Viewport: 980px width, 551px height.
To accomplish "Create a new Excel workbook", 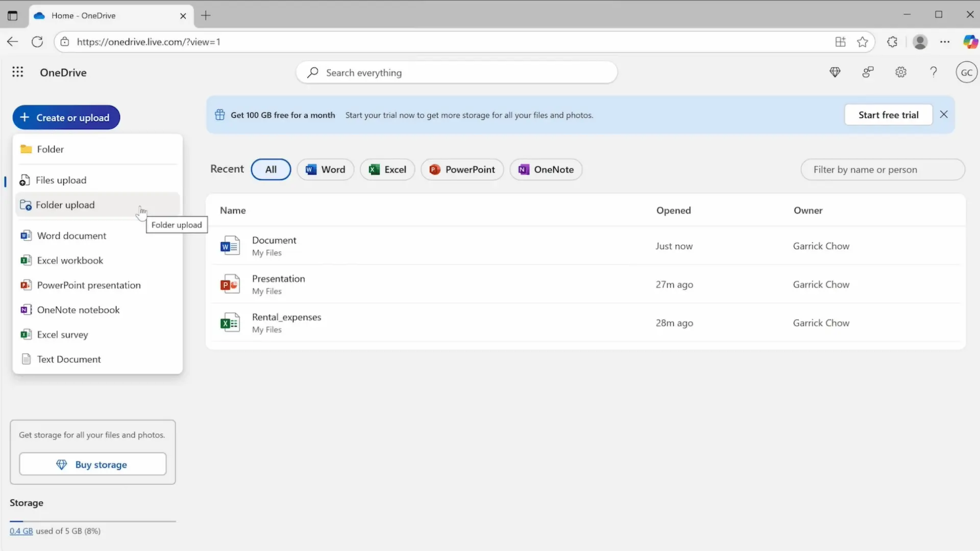I will [x=97, y=260].
